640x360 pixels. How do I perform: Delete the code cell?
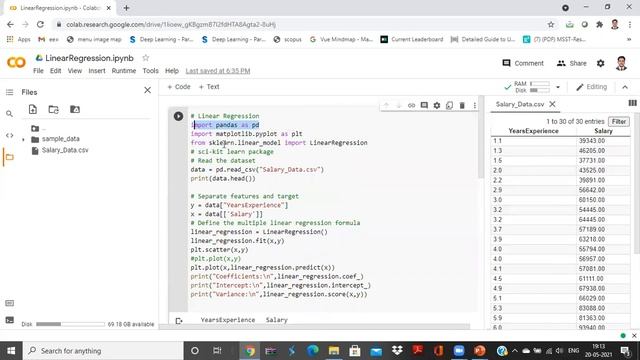(462, 105)
